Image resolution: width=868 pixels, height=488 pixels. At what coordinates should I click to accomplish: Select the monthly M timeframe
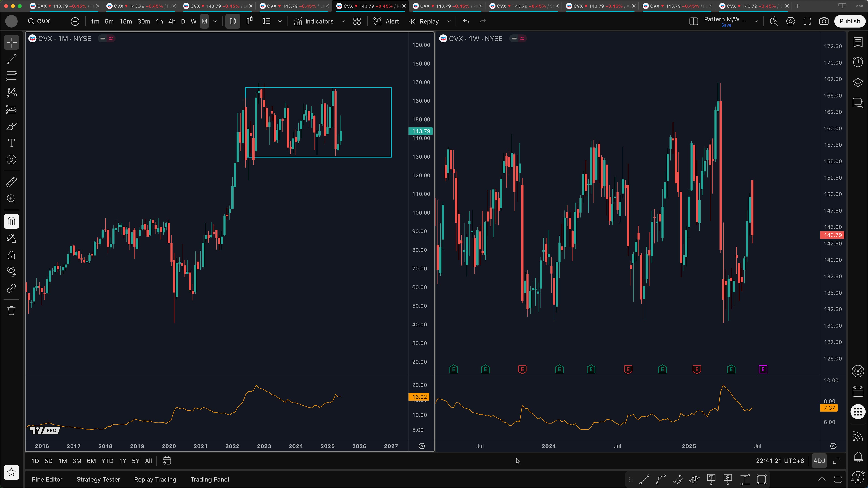pos(205,21)
